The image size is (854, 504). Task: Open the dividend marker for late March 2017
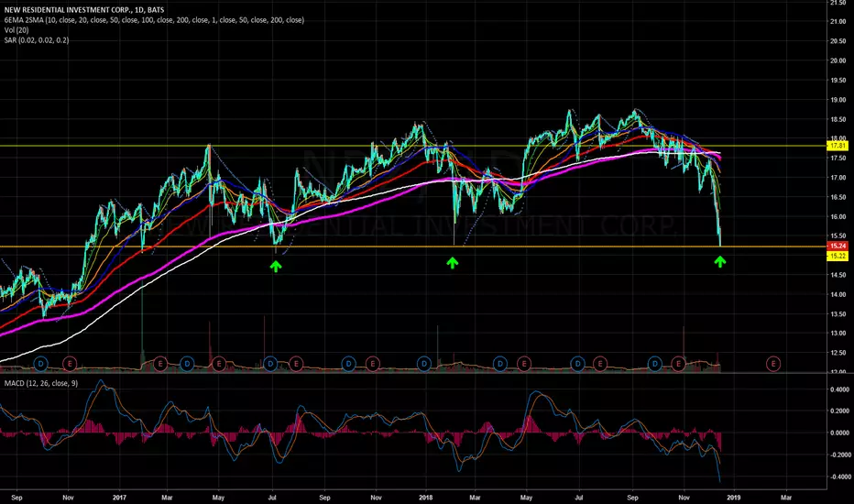[187, 363]
